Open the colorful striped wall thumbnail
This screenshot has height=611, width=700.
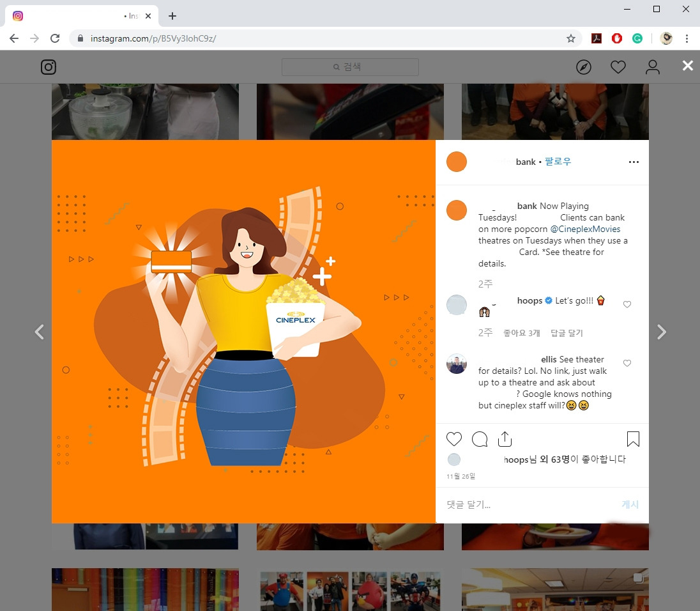tap(145, 589)
